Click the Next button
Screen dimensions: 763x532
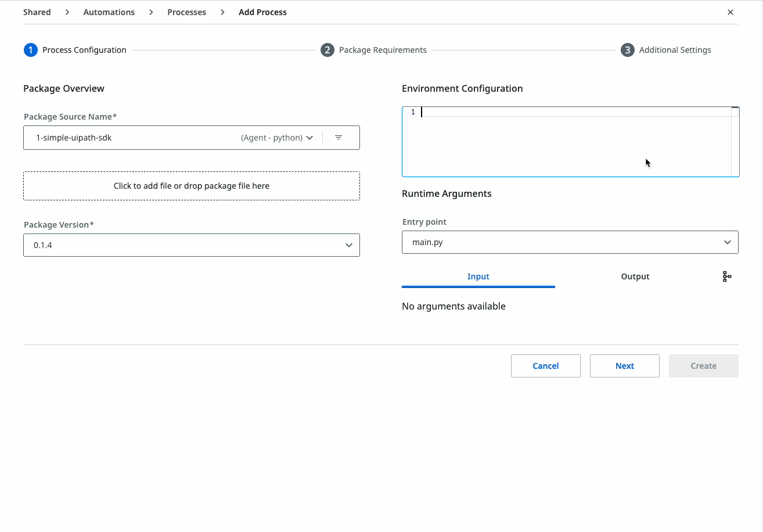click(x=625, y=366)
